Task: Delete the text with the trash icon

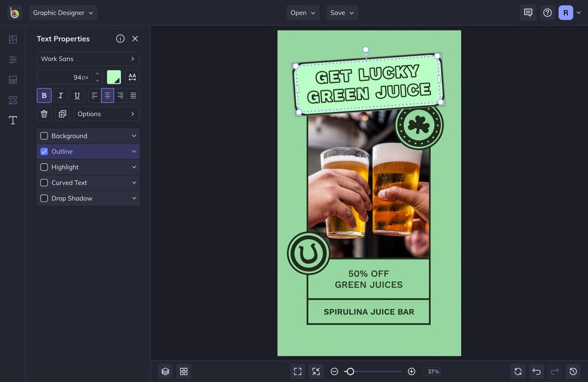Action: (x=44, y=114)
